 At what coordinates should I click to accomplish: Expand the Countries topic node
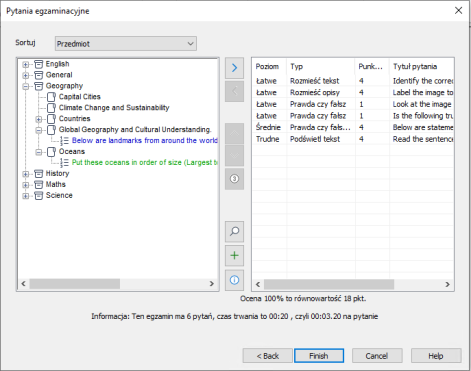[39, 119]
